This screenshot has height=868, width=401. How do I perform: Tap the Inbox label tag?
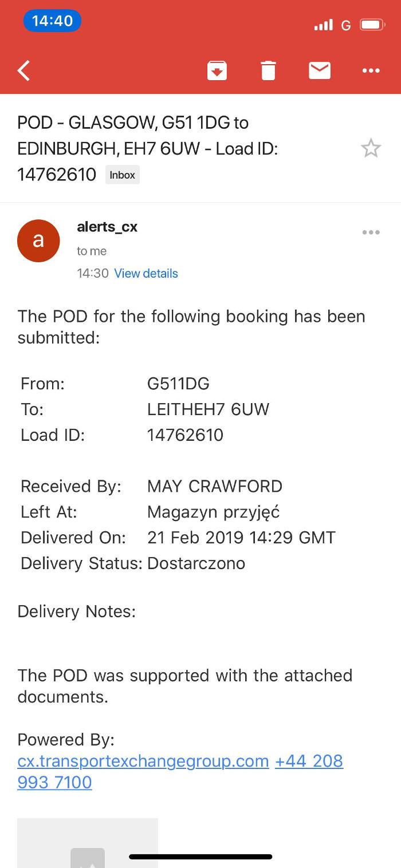pyautogui.click(x=122, y=175)
